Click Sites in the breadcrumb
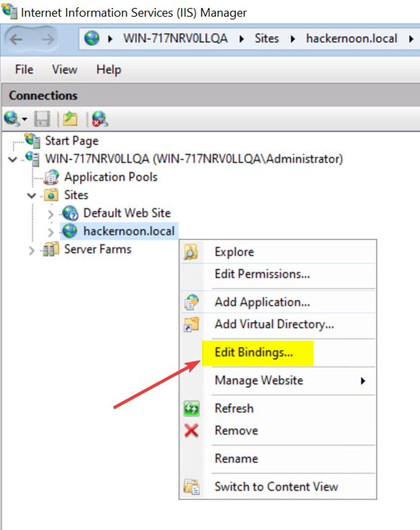420x530 pixels. point(267,38)
